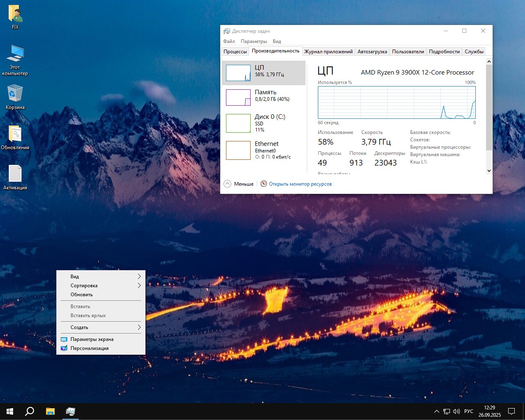Click the 49 processes count
Image resolution: width=525 pixels, height=420 pixels.
(x=322, y=163)
